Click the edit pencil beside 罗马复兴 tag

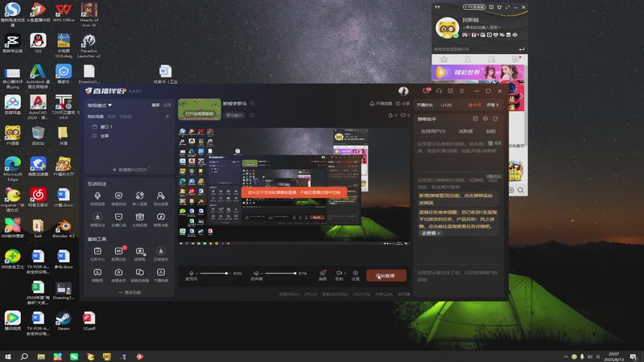[251, 115]
